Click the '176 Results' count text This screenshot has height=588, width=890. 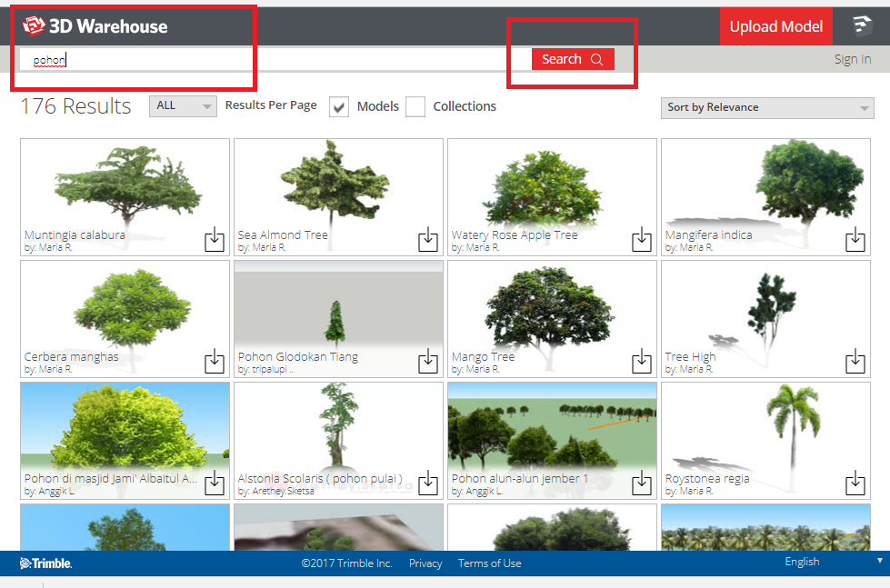[x=76, y=106]
